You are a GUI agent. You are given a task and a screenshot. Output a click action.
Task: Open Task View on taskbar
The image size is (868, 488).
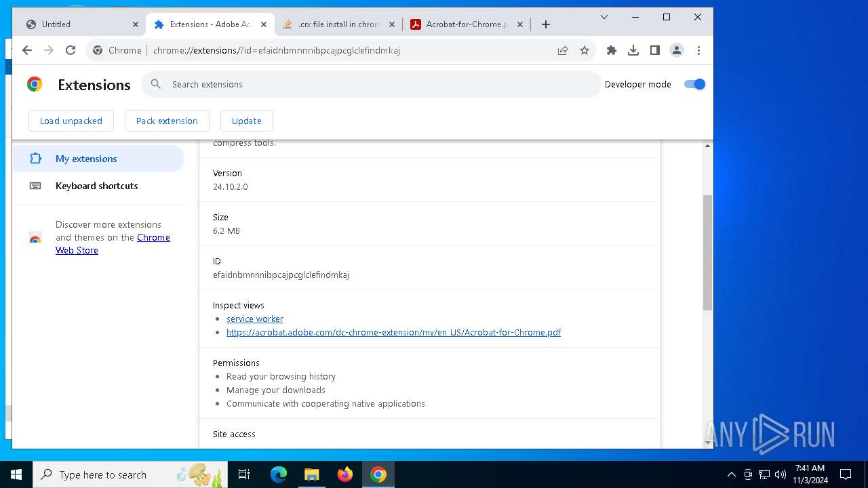coord(244,474)
